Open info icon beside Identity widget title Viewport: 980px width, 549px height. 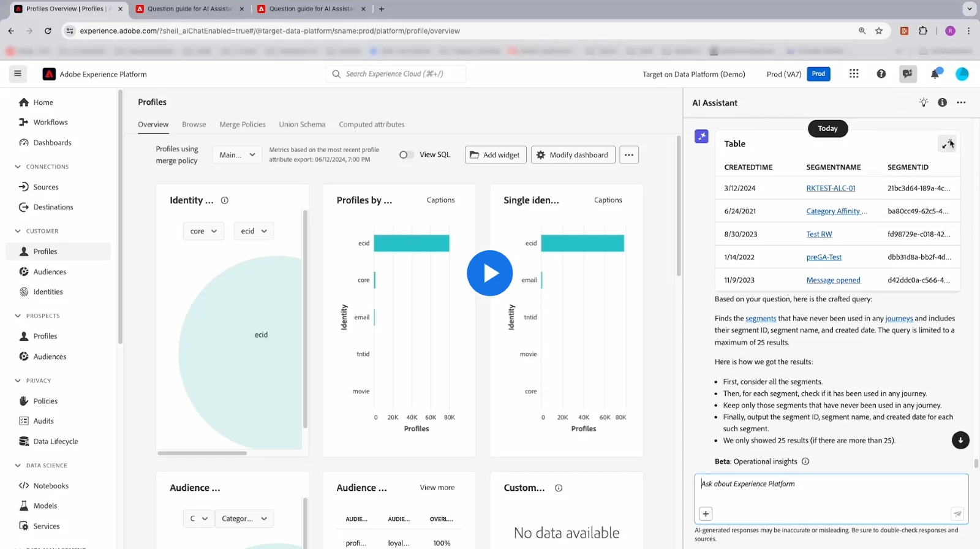pos(225,200)
